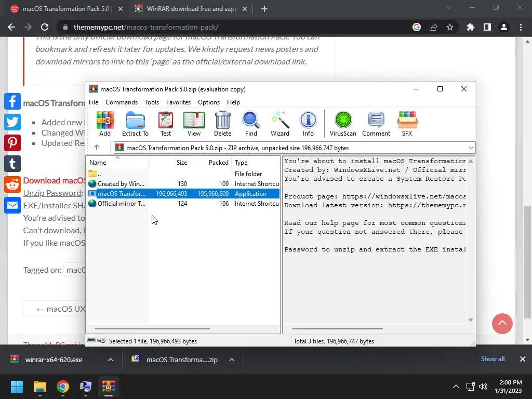Share page via Tumblr sidebar icon

point(12,164)
